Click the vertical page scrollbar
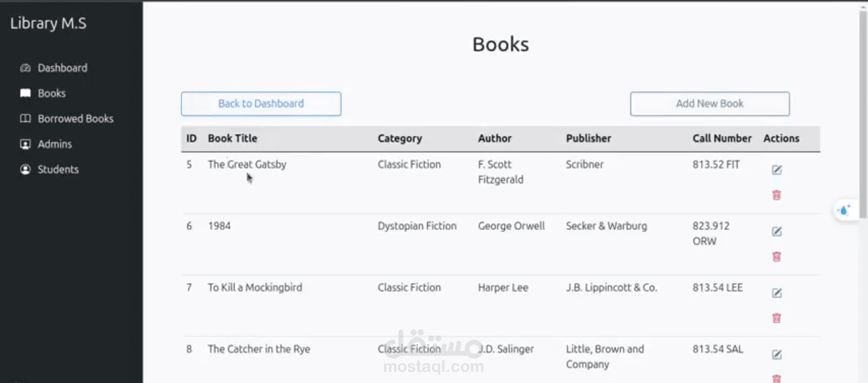 [x=863, y=108]
